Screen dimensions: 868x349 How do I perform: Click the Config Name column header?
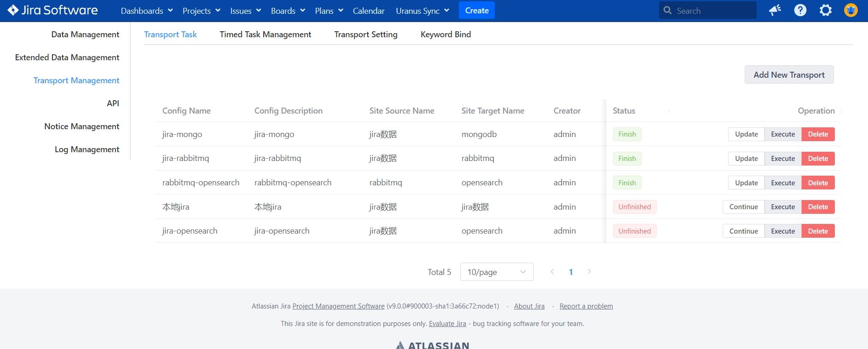(186, 111)
